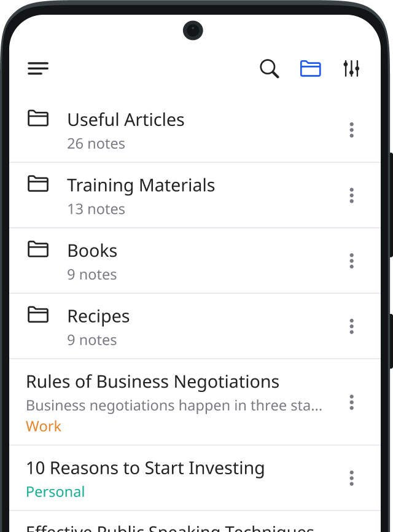Open options for Books folder
The width and height of the screenshot is (393, 532).
[x=351, y=261]
